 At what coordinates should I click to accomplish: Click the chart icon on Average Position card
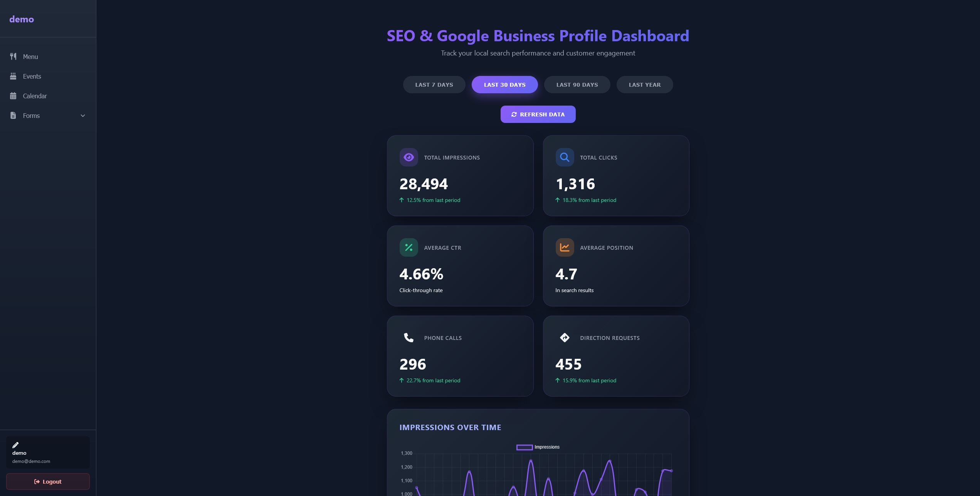[x=565, y=247]
